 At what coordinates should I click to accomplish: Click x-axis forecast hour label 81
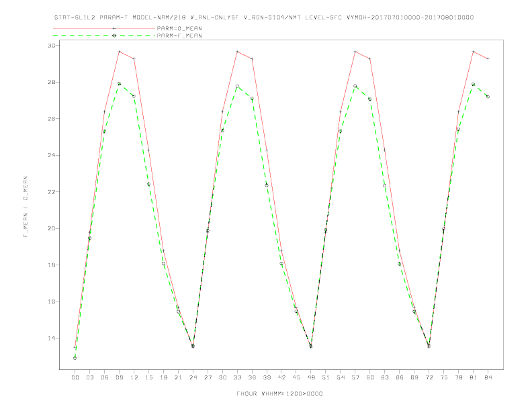(474, 377)
